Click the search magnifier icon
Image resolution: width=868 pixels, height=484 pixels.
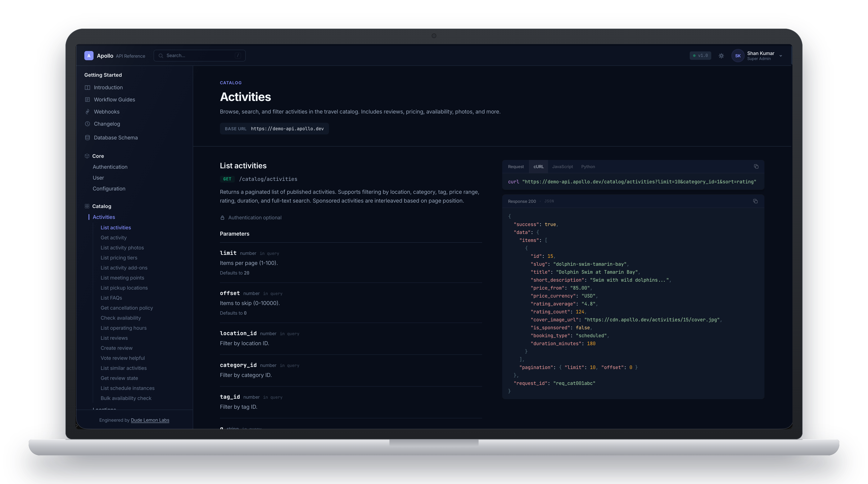click(161, 56)
